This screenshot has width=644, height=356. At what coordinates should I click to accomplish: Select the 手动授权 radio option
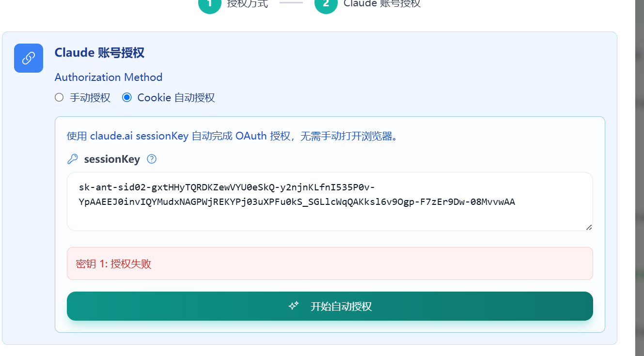click(x=59, y=97)
